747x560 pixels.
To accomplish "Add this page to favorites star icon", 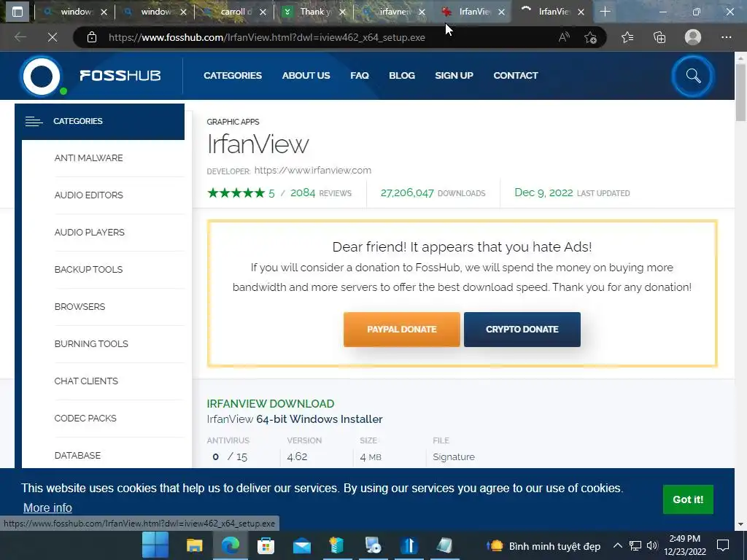I will pos(590,37).
